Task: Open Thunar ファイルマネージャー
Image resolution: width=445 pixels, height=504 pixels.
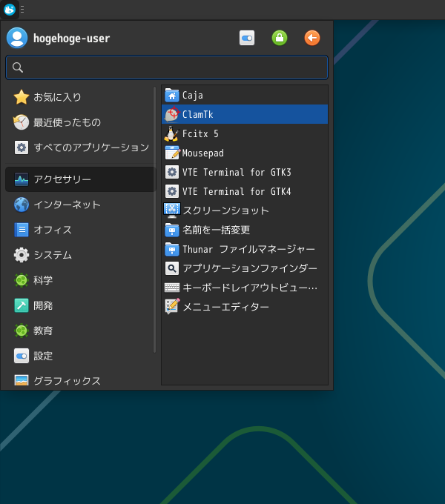Action: coord(245,249)
